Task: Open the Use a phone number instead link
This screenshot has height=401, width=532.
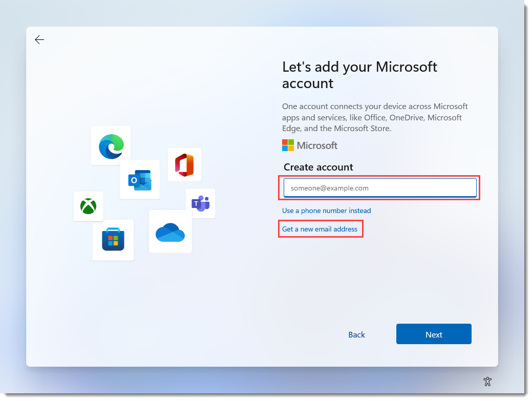Action: [x=326, y=210]
